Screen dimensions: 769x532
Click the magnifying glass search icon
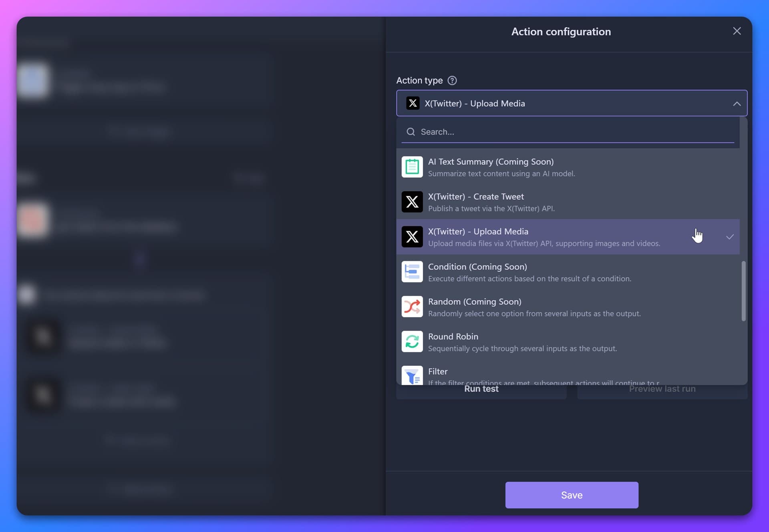[x=411, y=132]
